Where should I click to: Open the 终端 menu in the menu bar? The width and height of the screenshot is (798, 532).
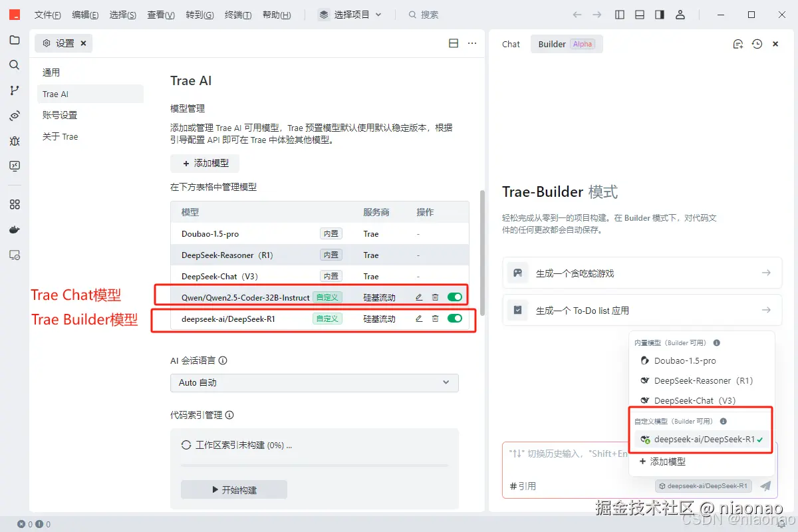(x=237, y=15)
